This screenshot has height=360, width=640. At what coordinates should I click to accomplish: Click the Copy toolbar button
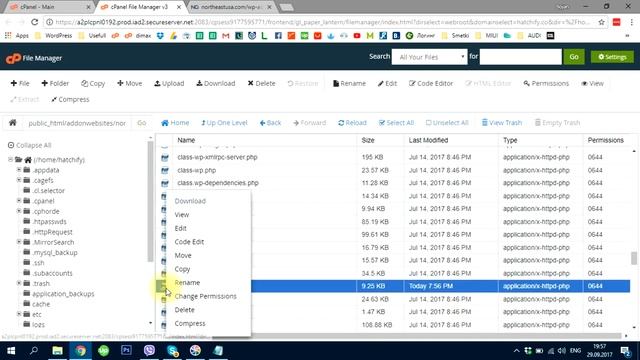(x=93, y=83)
